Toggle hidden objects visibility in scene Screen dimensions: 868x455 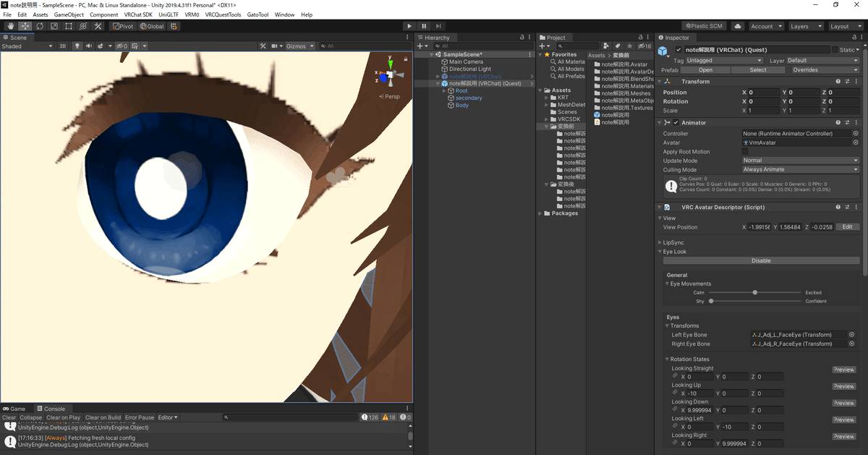click(x=122, y=46)
